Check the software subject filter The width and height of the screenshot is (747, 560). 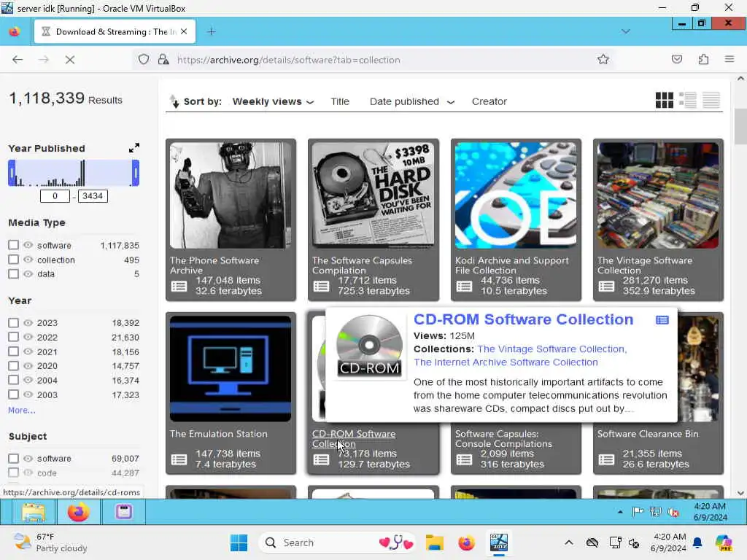[x=13, y=458]
